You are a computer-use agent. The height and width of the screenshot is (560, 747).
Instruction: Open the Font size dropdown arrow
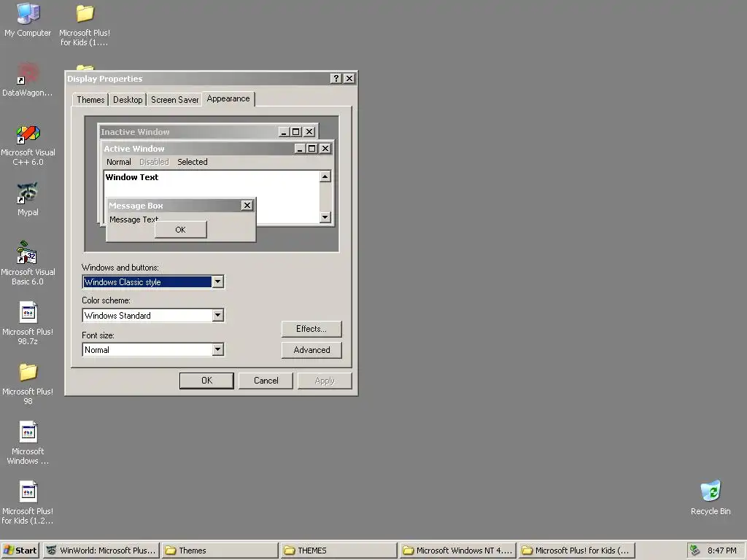217,349
